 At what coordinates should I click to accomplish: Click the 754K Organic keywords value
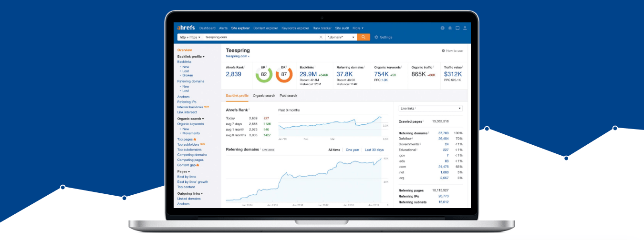tap(381, 74)
